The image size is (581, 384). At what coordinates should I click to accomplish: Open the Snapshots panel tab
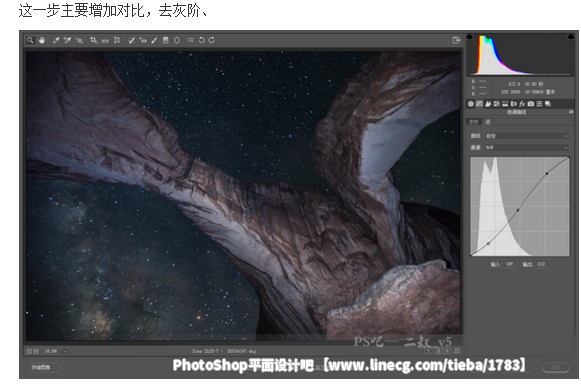(x=548, y=104)
